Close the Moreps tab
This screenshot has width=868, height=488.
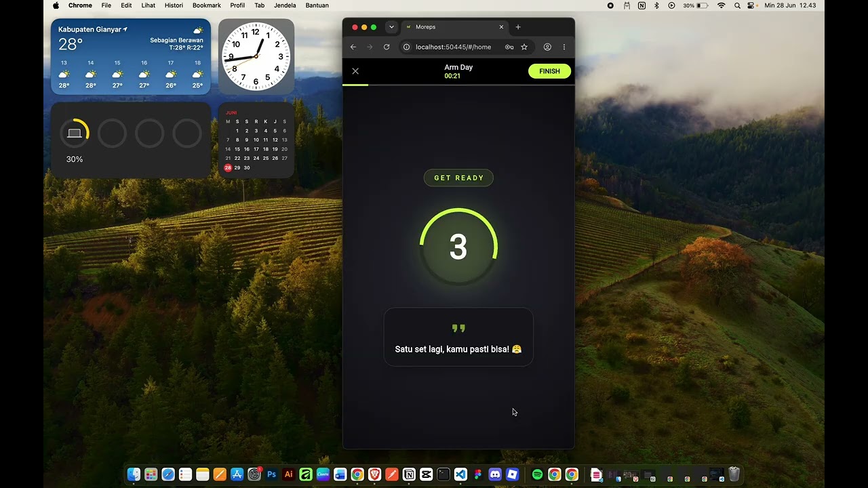(x=501, y=27)
